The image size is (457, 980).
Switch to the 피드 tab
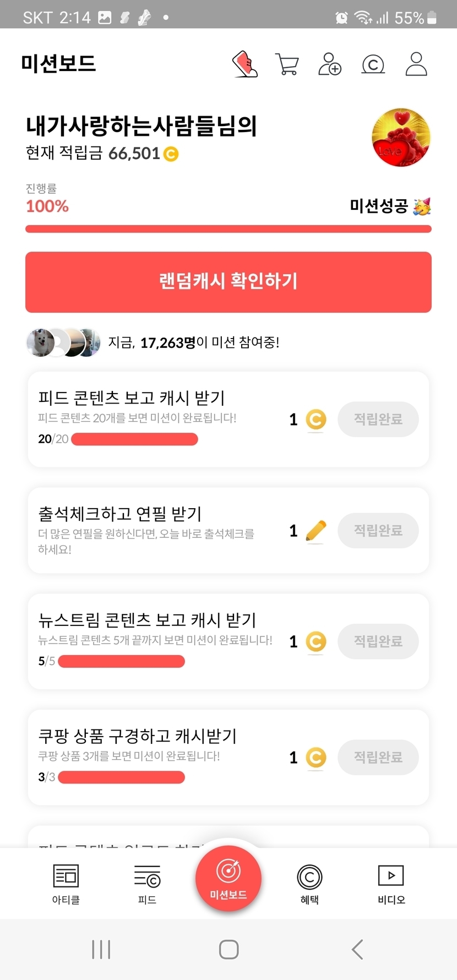(x=147, y=884)
